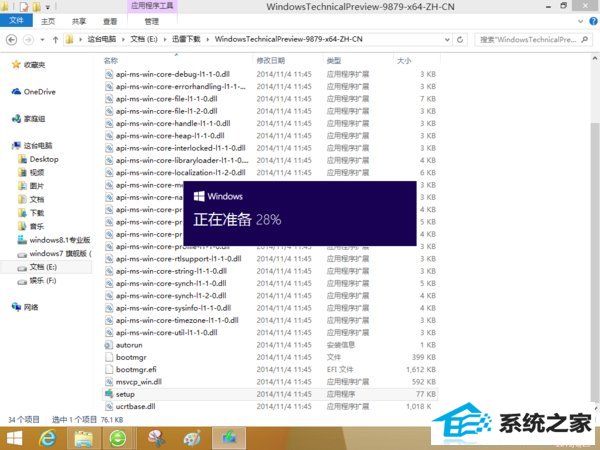Image resolution: width=600 pixels, height=450 pixels.
Task: Open the Help question mark icon
Action: (x=593, y=21)
